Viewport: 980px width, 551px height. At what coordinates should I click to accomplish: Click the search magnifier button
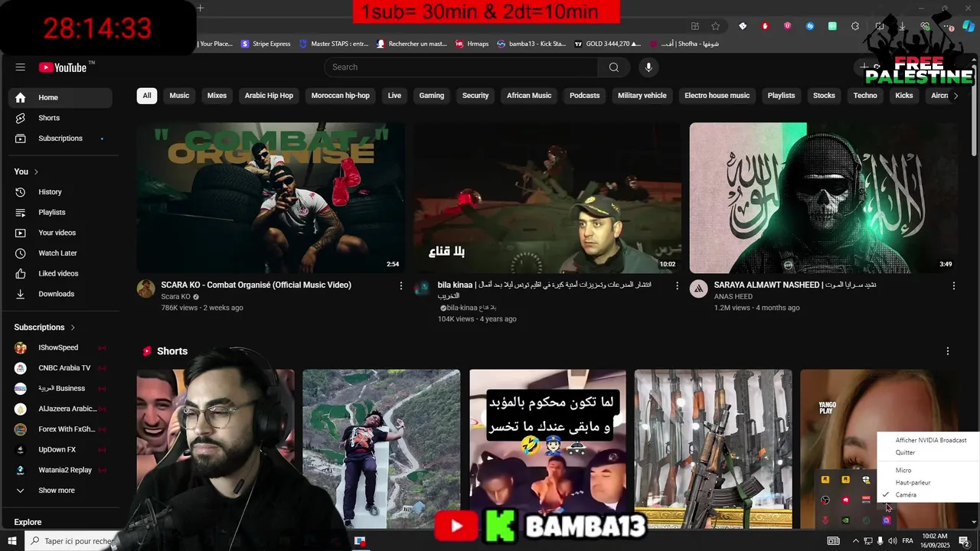pyautogui.click(x=613, y=67)
